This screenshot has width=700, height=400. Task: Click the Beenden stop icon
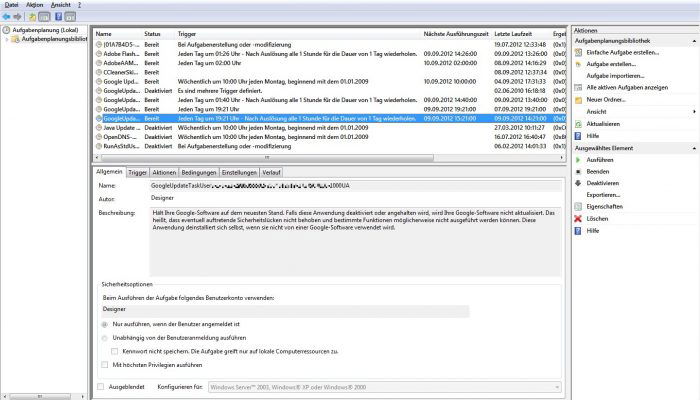[x=578, y=171]
